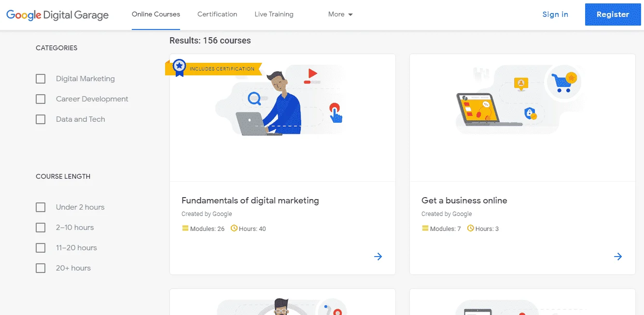The height and width of the screenshot is (315, 644).
Task: Click the 20+ hours label
Action: click(x=73, y=268)
